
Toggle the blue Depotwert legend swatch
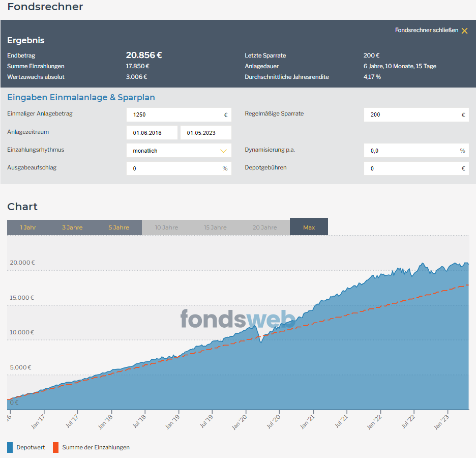coord(10,447)
